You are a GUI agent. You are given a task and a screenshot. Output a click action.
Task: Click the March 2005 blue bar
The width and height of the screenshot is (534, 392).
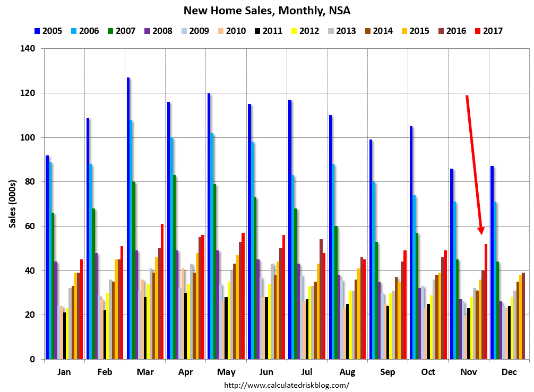coord(128,218)
